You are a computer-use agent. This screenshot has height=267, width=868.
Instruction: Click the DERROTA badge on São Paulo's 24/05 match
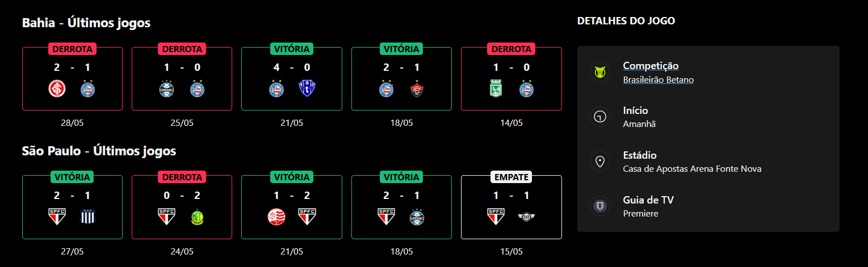(182, 177)
